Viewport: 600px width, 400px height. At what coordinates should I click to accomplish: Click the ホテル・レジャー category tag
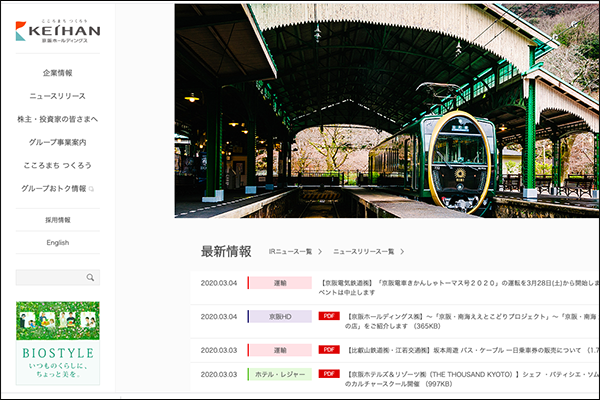[279, 374]
